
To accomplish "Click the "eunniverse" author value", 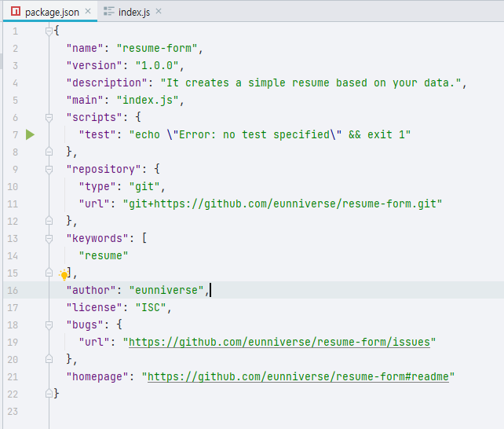I will (x=166, y=290).
